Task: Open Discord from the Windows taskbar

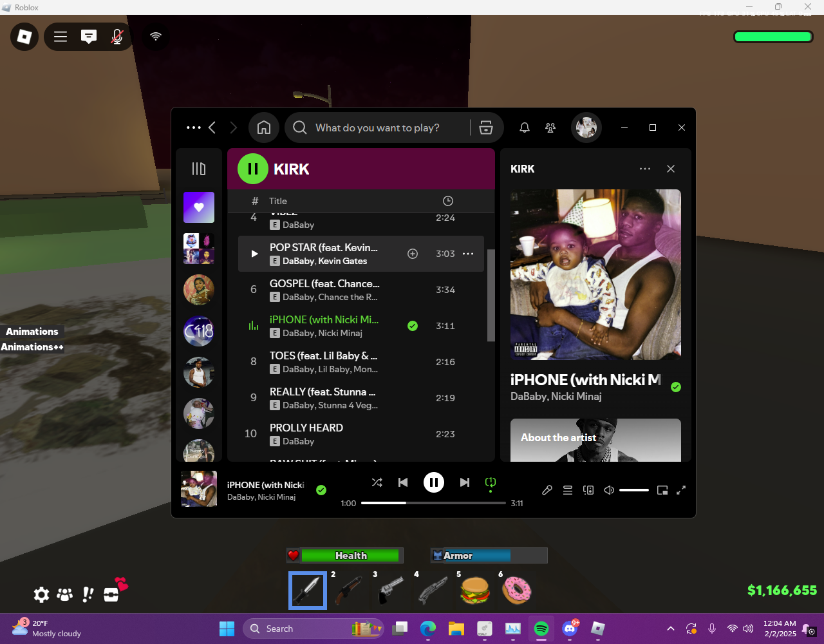Action: pyautogui.click(x=570, y=629)
